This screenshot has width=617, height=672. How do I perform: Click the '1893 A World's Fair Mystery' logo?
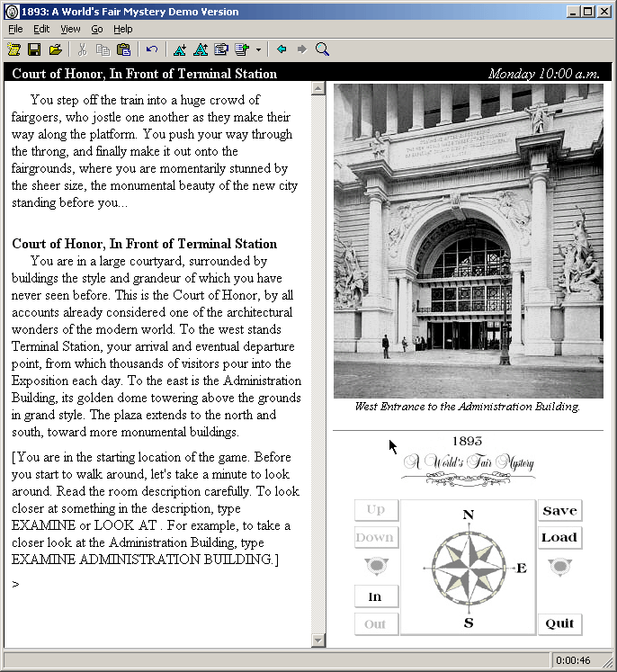(468, 461)
